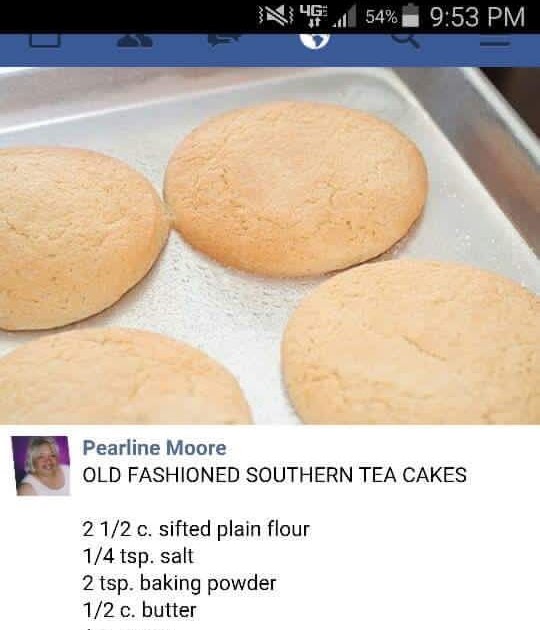Tap the muted vibrate status icon

click(276, 16)
